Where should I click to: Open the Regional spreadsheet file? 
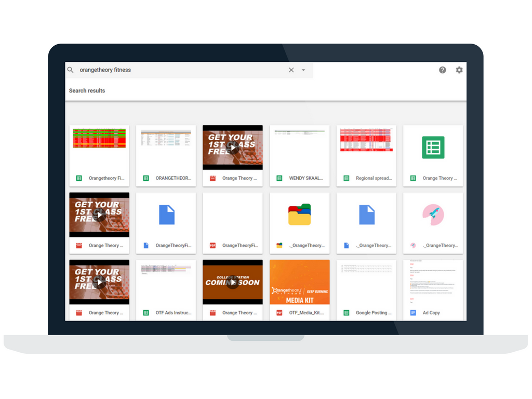coord(366,156)
